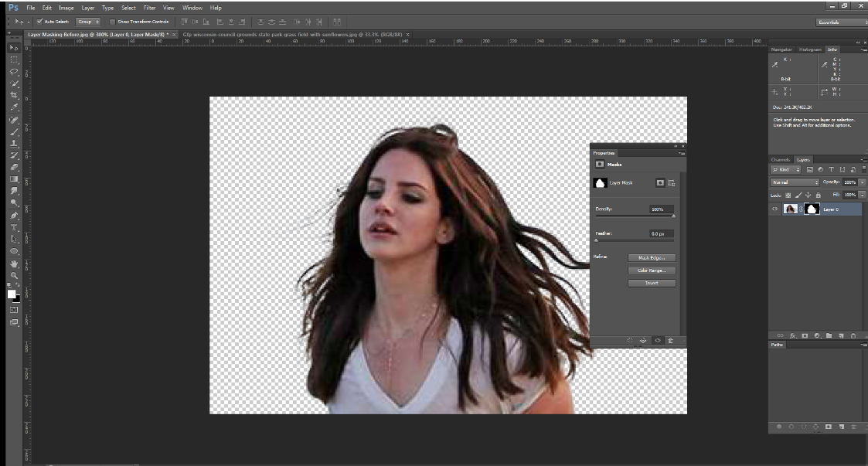Open the Filter menu
This screenshot has height=466, width=868.
click(149, 8)
